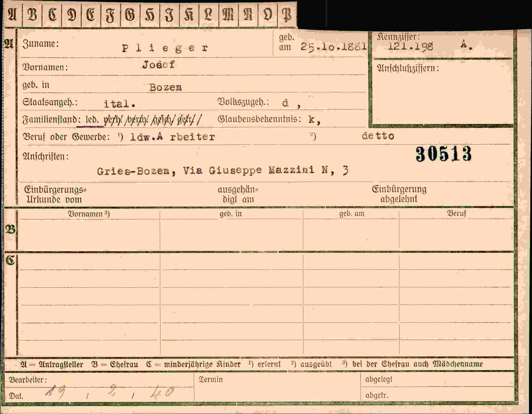Select the Fraktur letter P index tab
Image resolution: width=532 pixels, height=414 pixels.
[x=287, y=15]
